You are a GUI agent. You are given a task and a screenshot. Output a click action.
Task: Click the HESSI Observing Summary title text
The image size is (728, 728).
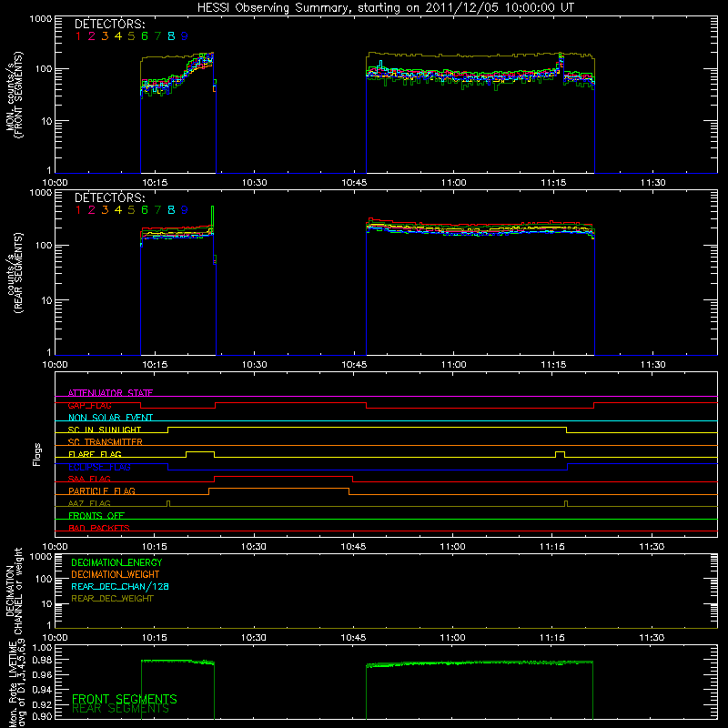pyautogui.click(x=385, y=8)
